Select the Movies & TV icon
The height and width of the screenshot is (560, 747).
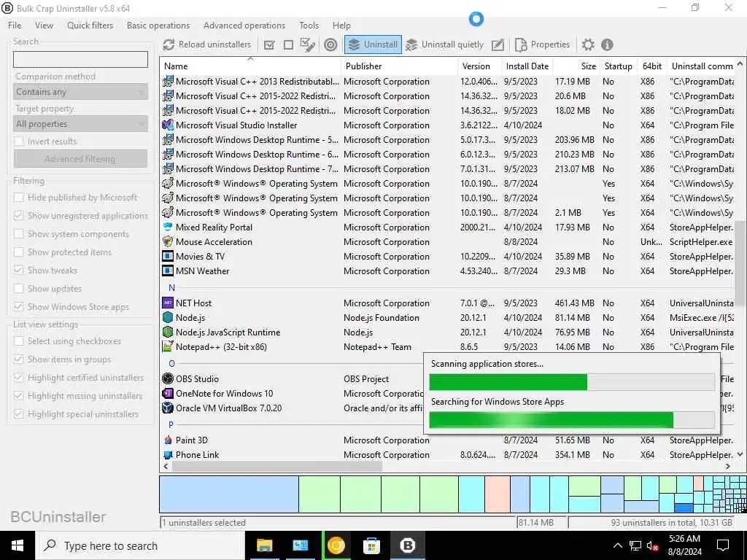tap(168, 257)
